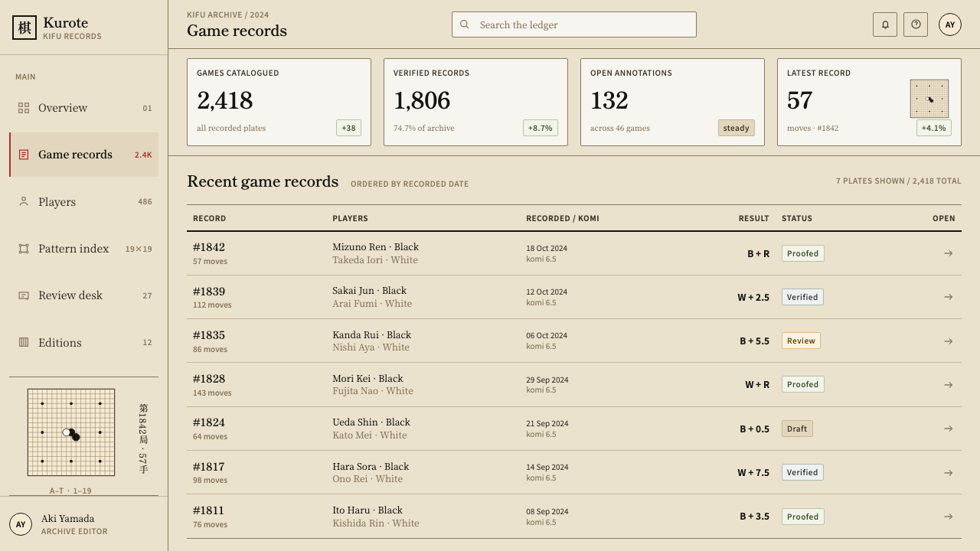980x551 pixels.
Task: Click the result W + 7.5
Action: (x=753, y=473)
